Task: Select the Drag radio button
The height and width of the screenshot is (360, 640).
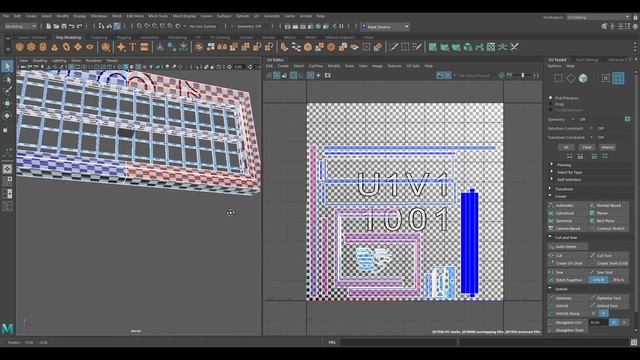Action: coord(551,104)
